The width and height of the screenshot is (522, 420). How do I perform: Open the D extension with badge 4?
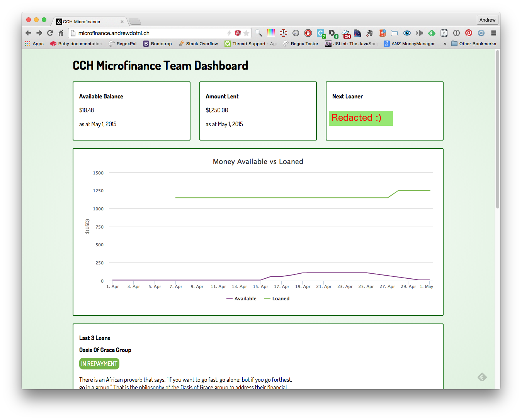tap(333, 34)
